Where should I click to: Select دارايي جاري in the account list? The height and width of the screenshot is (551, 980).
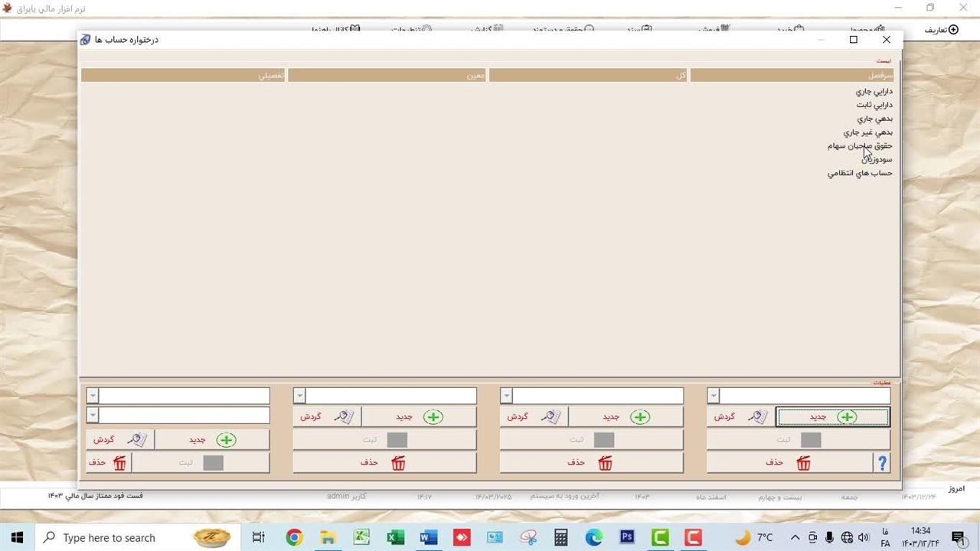coord(874,91)
